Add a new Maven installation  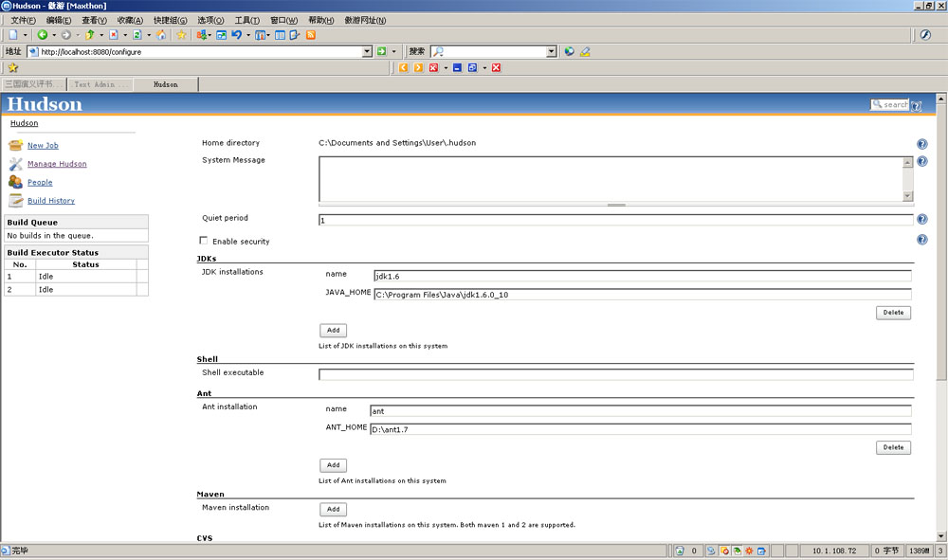click(333, 510)
